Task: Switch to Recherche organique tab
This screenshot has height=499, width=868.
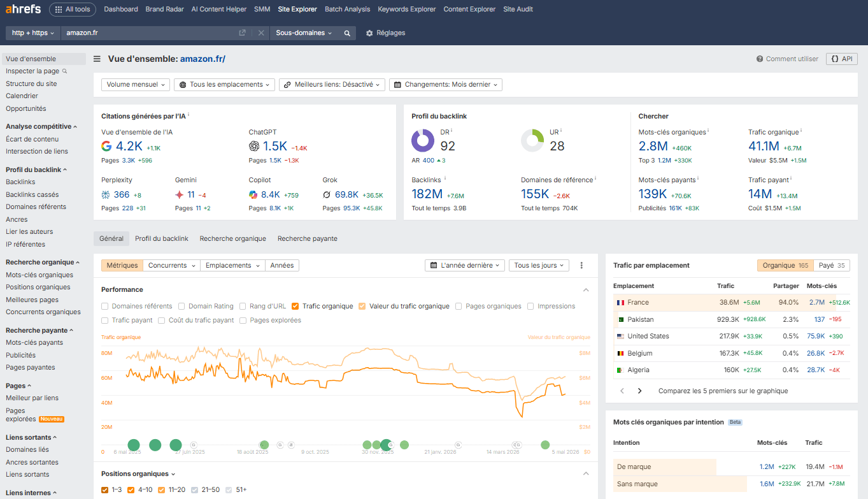Action: 233,239
